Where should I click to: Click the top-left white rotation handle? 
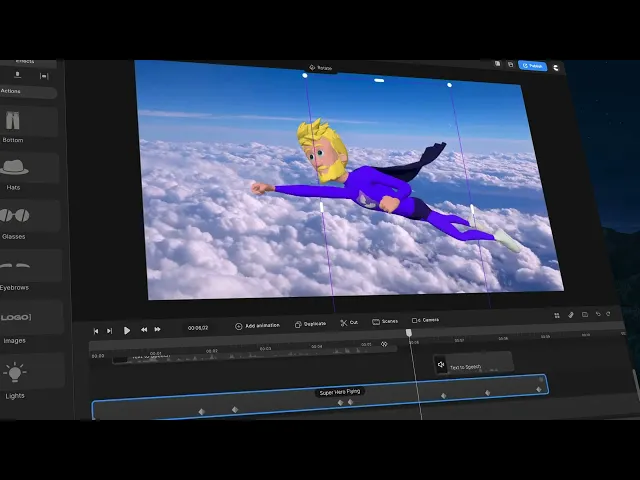(x=304, y=76)
